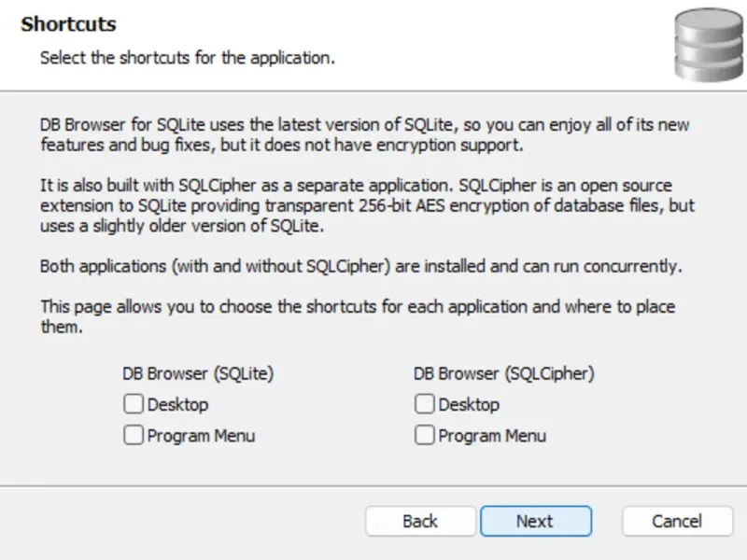Click 'Select the shortcuts for the application' subtitle

coord(187,58)
